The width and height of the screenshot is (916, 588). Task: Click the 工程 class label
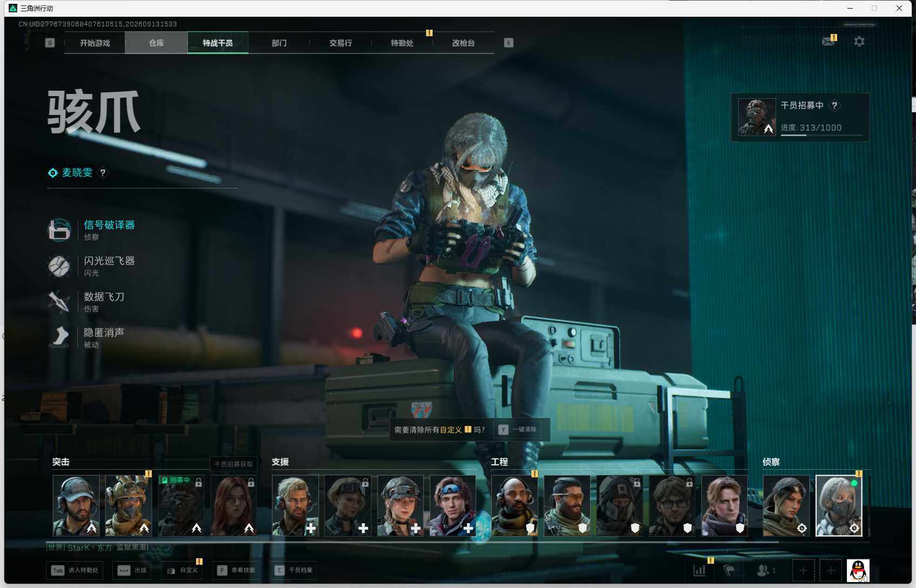coord(499,462)
